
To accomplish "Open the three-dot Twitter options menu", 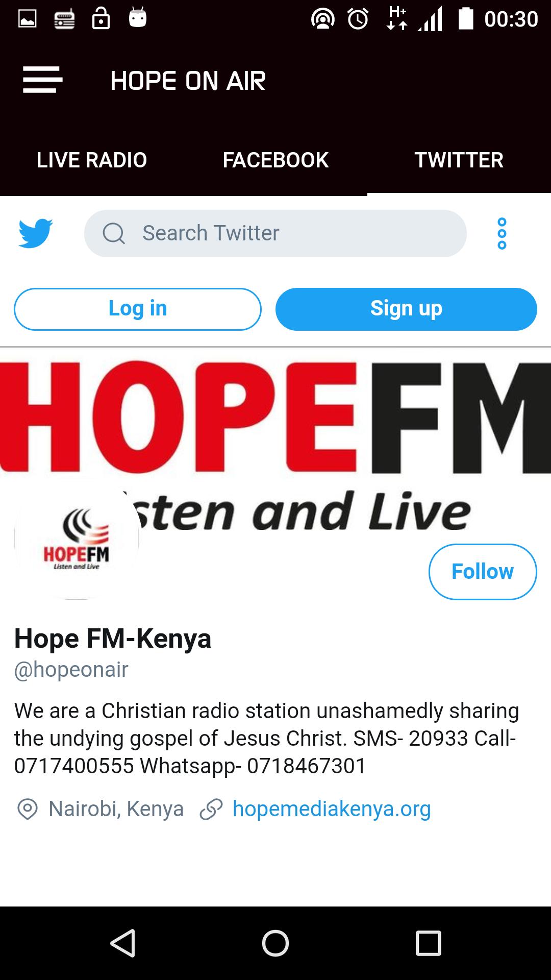I will pos(502,233).
